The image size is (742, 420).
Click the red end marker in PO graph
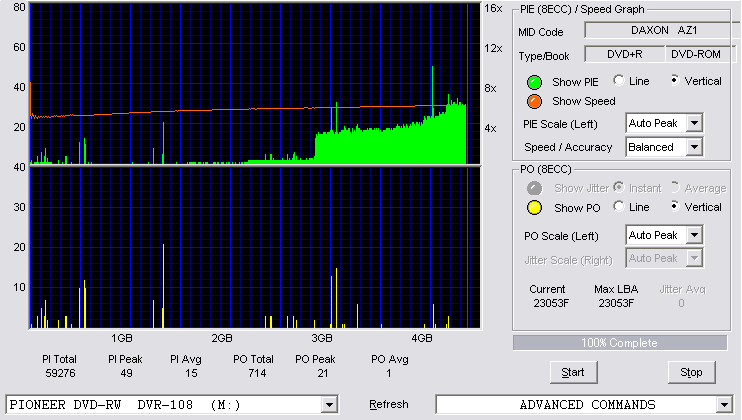(468, 248)
